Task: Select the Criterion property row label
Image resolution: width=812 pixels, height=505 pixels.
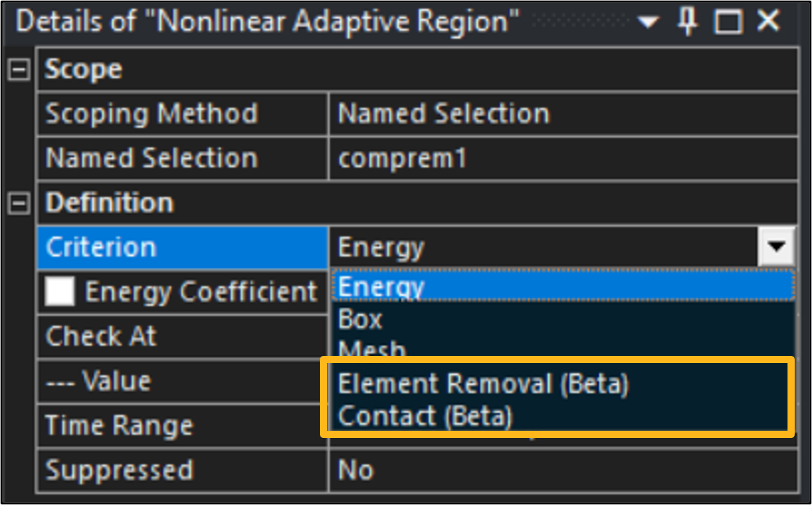Action: coord(101,248)
